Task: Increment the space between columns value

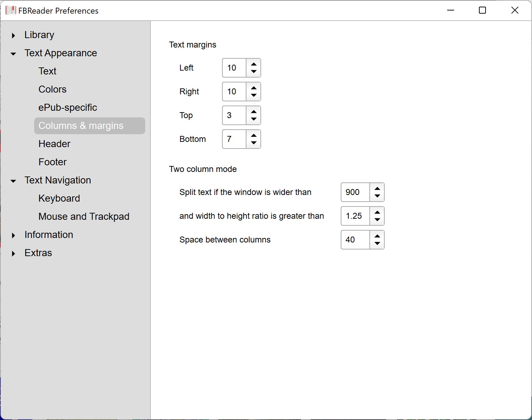Action: tap(377, 236)
